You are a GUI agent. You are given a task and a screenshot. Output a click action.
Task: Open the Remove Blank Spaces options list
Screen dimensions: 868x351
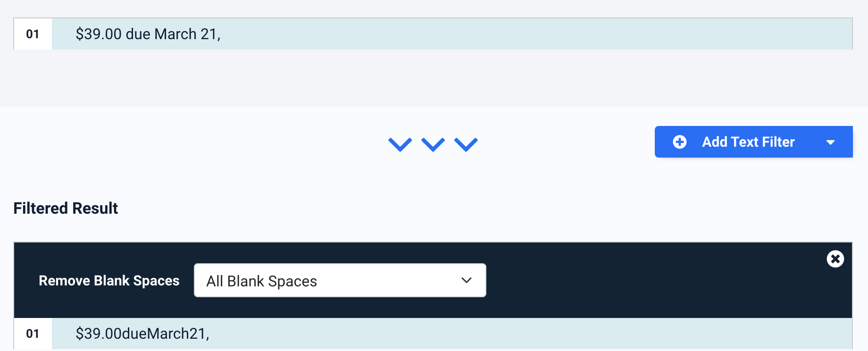pos(339,280)
